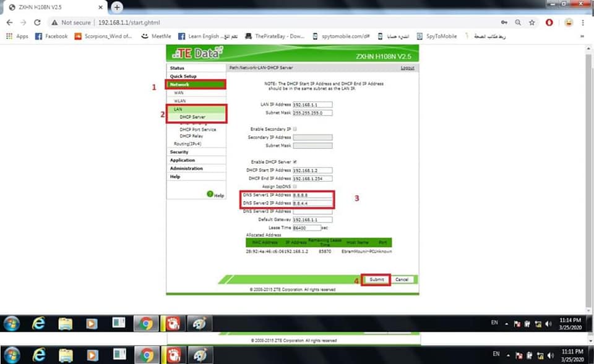594x364 pixels.
Task: Click the Opera extension icon in toolbar
Action: pyautogui.click(x=549, y=22)
